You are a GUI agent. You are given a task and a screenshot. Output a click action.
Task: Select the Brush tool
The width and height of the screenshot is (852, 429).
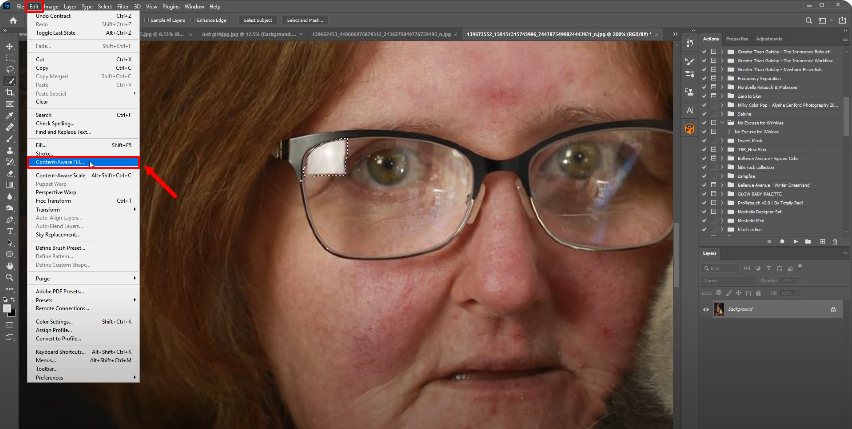click(x=10, y=138)
